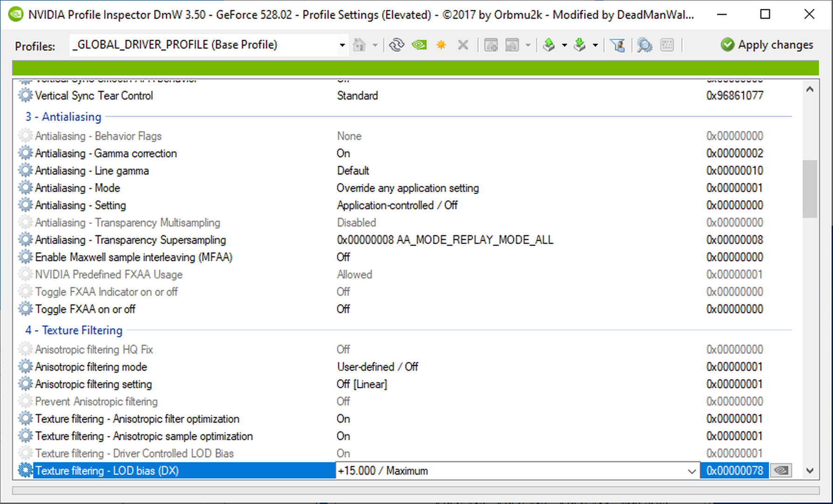Screen dimensions: 833x504
Task: Click the vertical scrollbar thumb
Action: (810, 189)
